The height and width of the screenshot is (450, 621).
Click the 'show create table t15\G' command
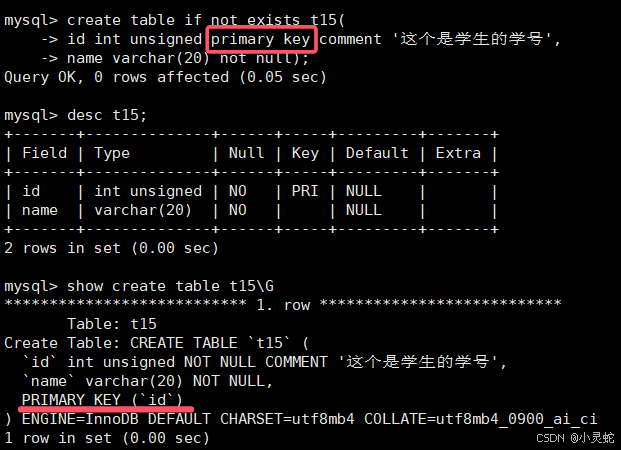[x=170, y=286]
